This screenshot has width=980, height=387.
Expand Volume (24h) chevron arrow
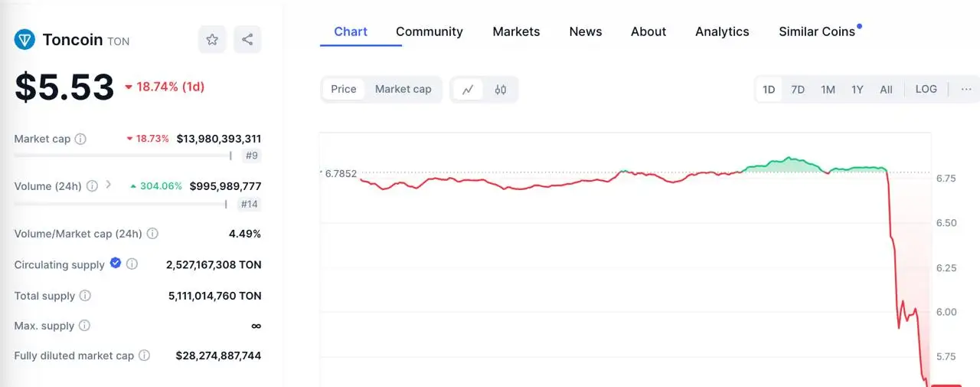(x=109, y=185)
